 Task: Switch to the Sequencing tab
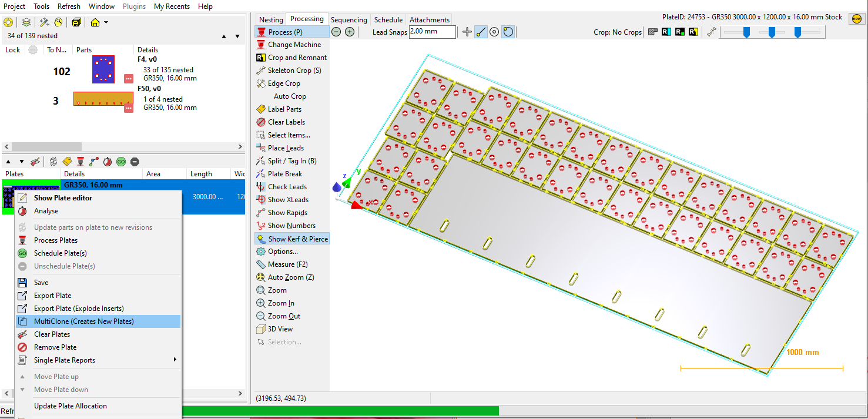point(348,19)
